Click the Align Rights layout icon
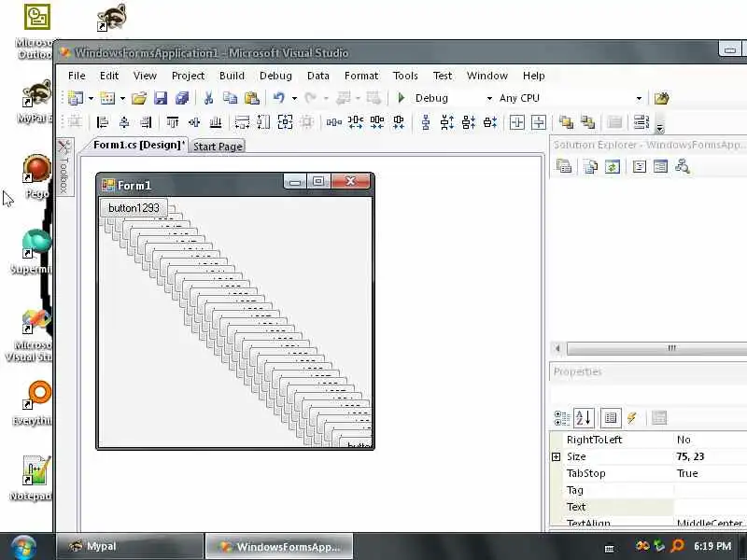 (146, 122)
